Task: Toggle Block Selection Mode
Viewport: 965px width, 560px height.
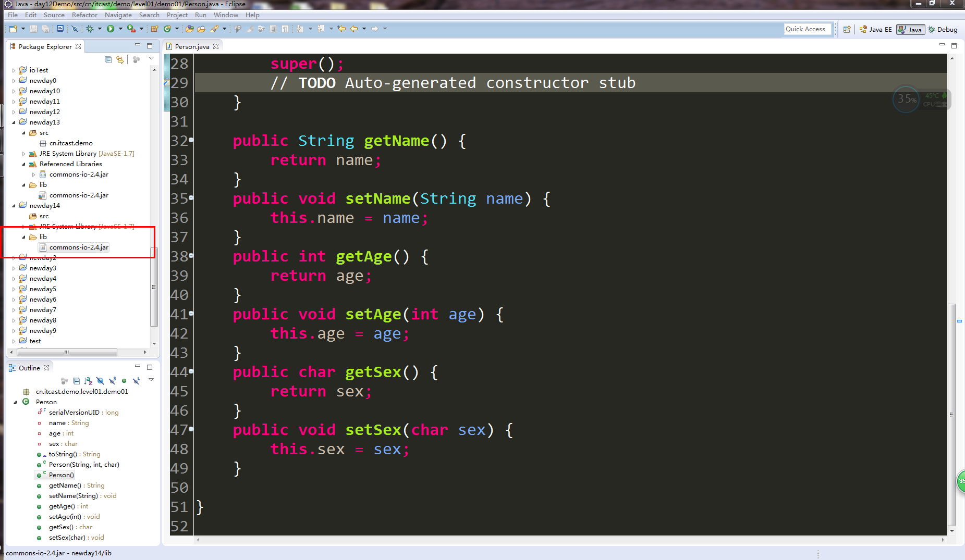Action: (x=273, y=29)
